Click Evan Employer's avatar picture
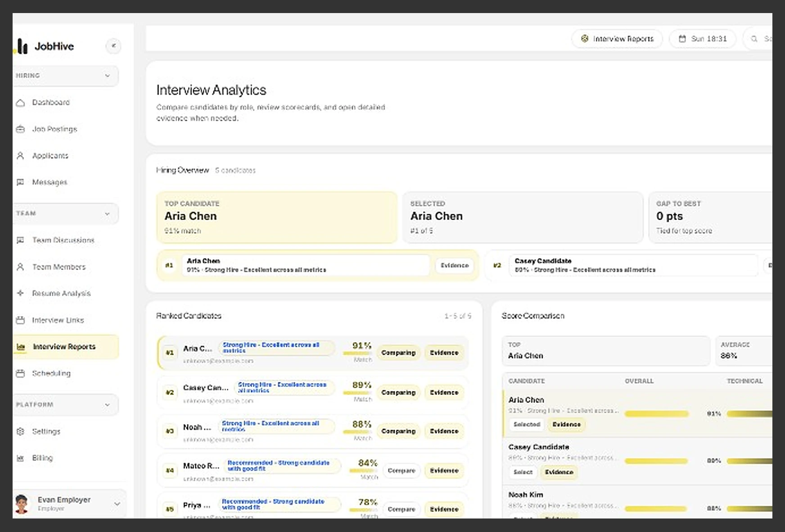Image resolution: width=785 pixels, height=532 pixels. (22, 504)
